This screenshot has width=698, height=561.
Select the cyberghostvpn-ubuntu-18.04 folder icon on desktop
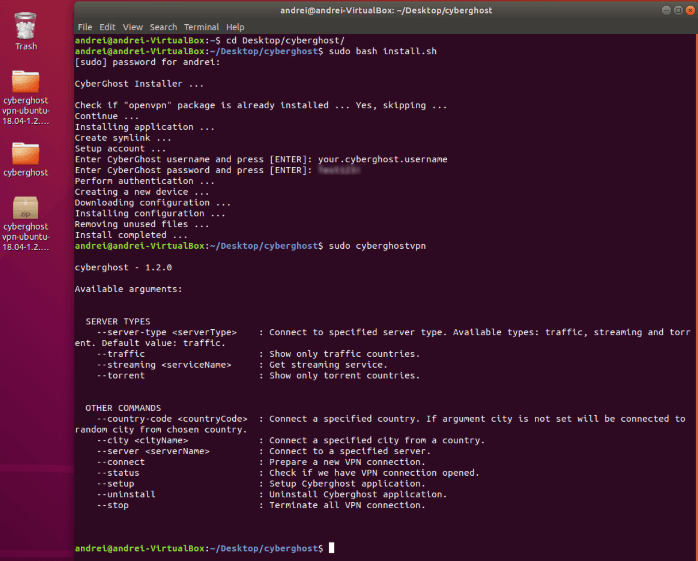point(26,98)
